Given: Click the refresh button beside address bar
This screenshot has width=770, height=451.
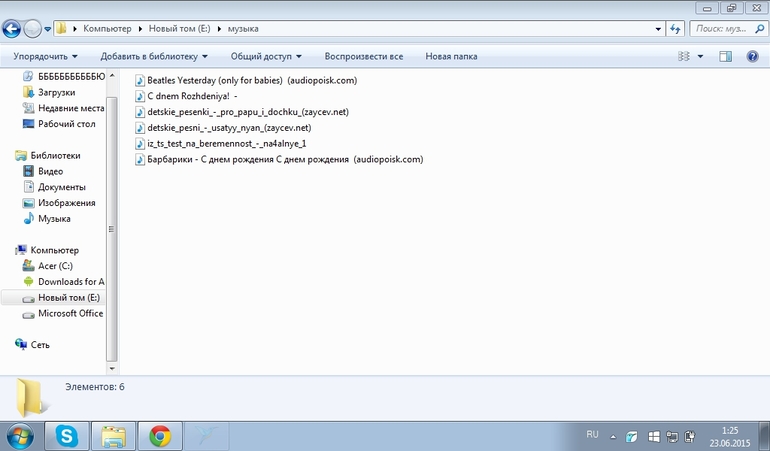Looking at the screenshot, I should [674, 28].
